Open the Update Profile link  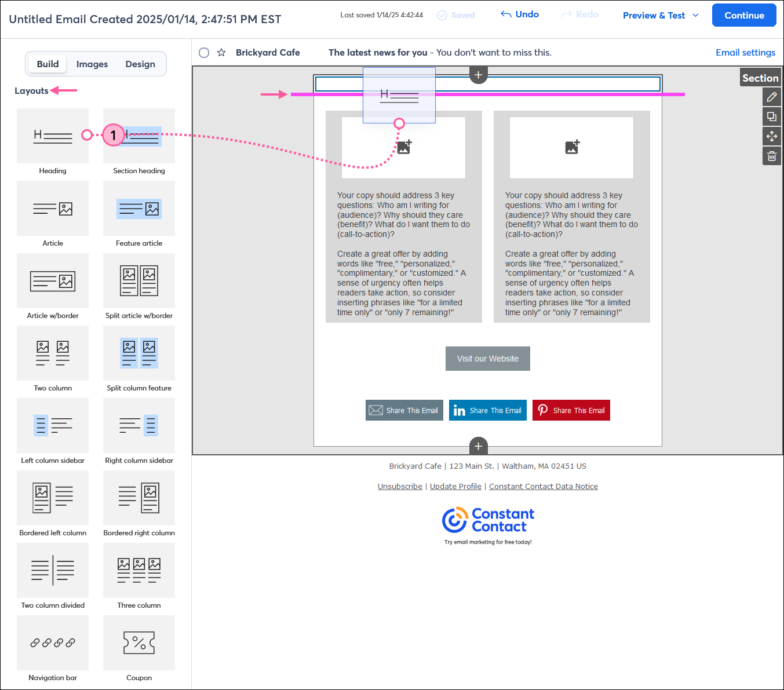[455, 487]
